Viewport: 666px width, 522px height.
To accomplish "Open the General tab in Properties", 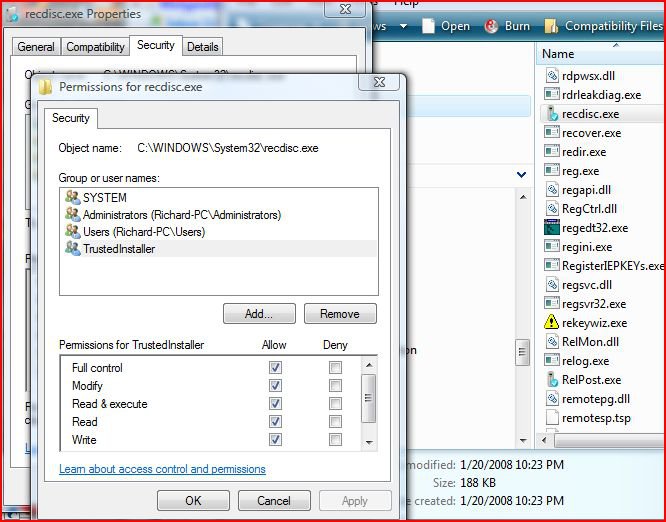I will pyautogui.click(x=36, y=47).
